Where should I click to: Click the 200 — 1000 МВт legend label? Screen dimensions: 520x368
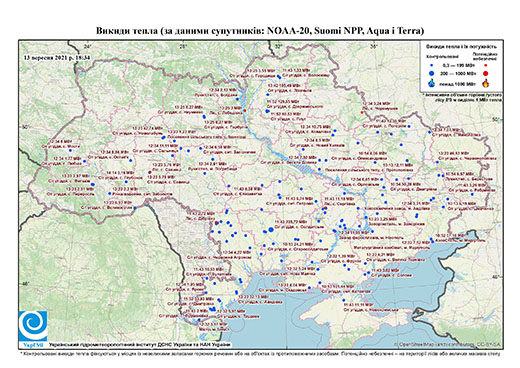458,73
